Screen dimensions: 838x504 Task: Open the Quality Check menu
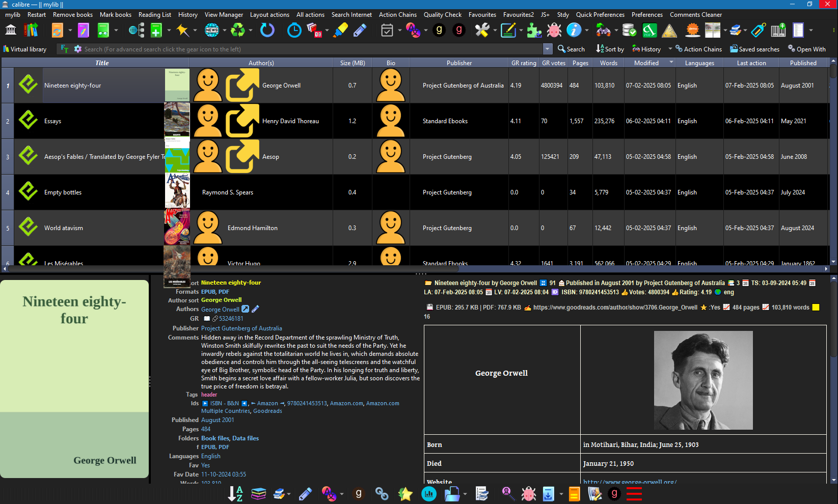(x=443, y=15)
